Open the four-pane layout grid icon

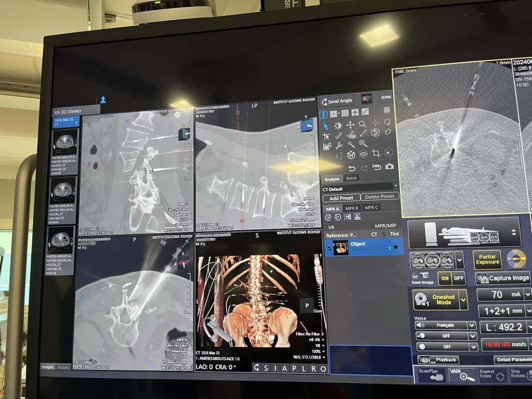tap(334, 114)
